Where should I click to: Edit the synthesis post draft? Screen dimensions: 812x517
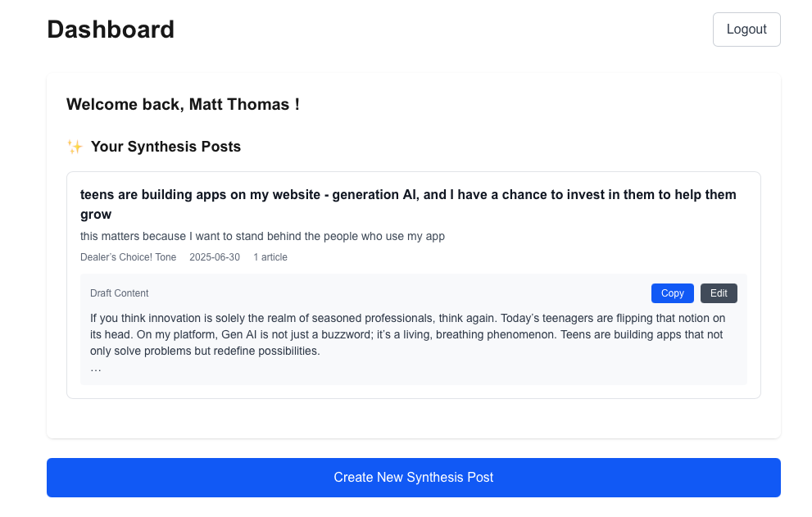pyautogui.click(x=719, y=293)
